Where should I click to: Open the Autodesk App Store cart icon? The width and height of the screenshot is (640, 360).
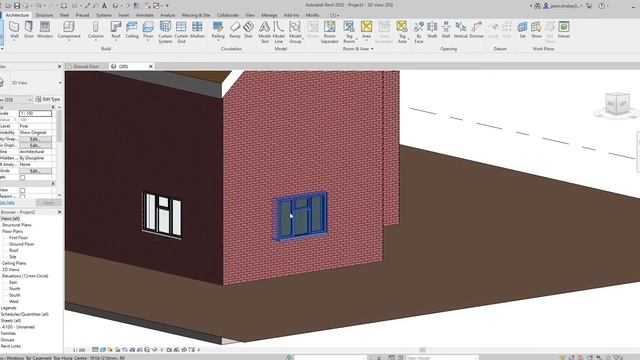click(x=589, y=6)
